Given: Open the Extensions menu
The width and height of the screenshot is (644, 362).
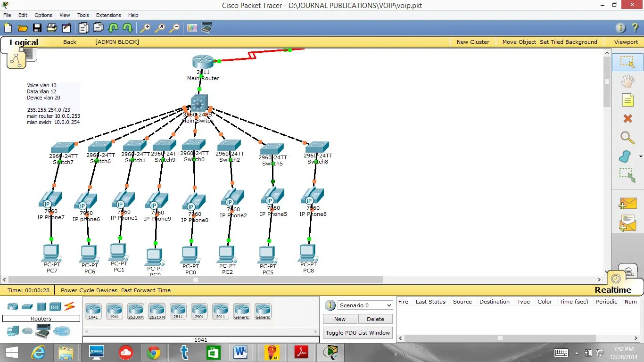Looking at the screenshot, I should point(108,15).
